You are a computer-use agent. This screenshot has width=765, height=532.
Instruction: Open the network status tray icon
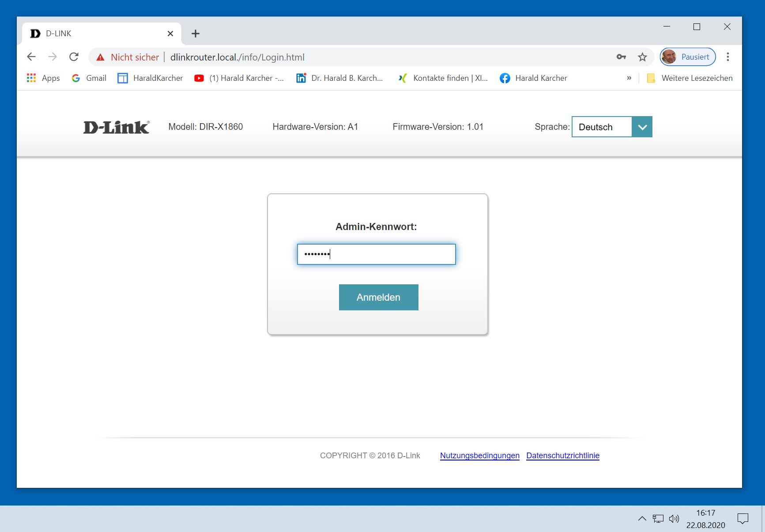point(658,519)
